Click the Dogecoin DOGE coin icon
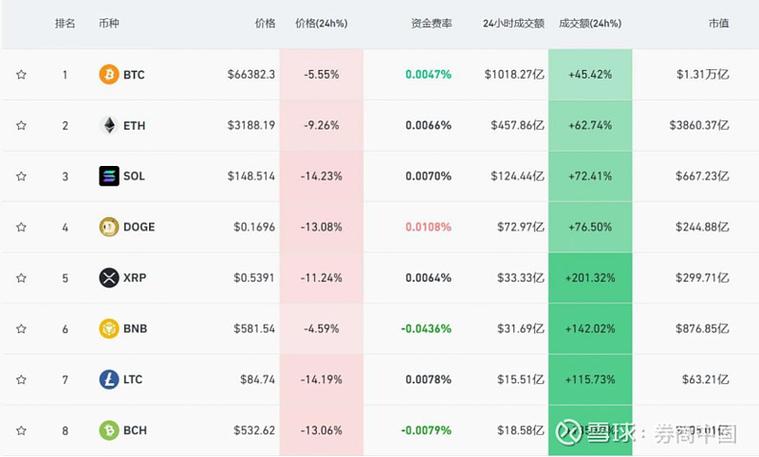 (109, 227)
